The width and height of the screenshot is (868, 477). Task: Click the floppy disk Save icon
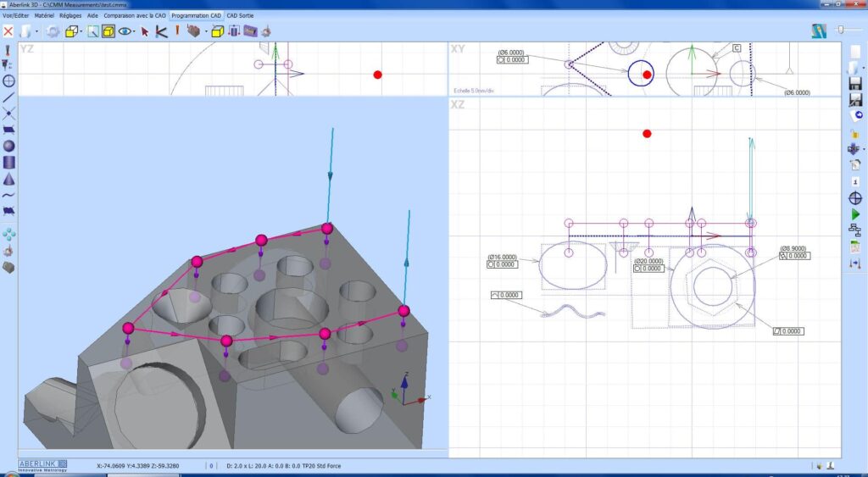(855, 84)
